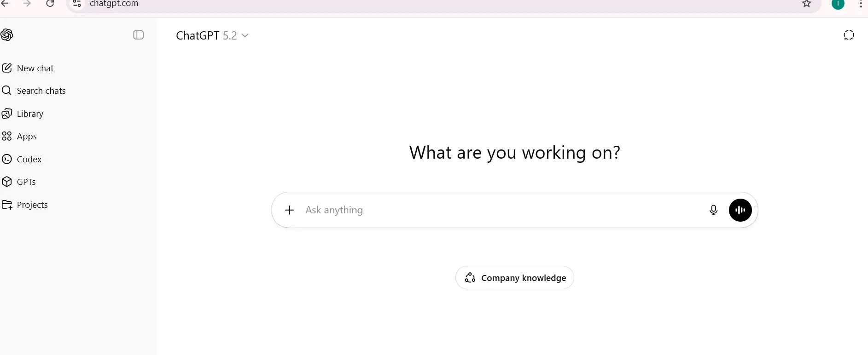The width and height of the screenshot is (868, 355).
Task: Expand the ChatGPT 5.2 model dropdown
Action: click(212, 35)
